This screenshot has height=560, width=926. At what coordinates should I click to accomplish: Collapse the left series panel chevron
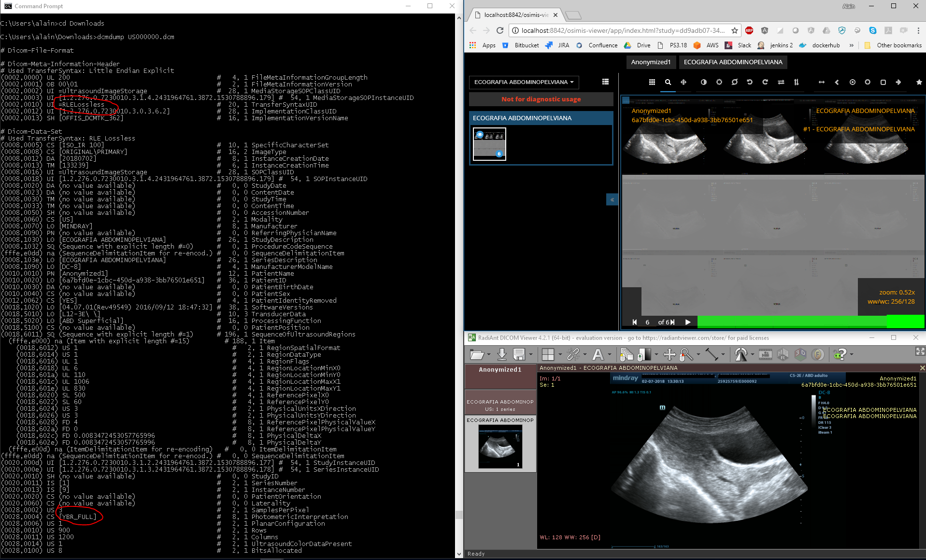[x=612, y=199]
